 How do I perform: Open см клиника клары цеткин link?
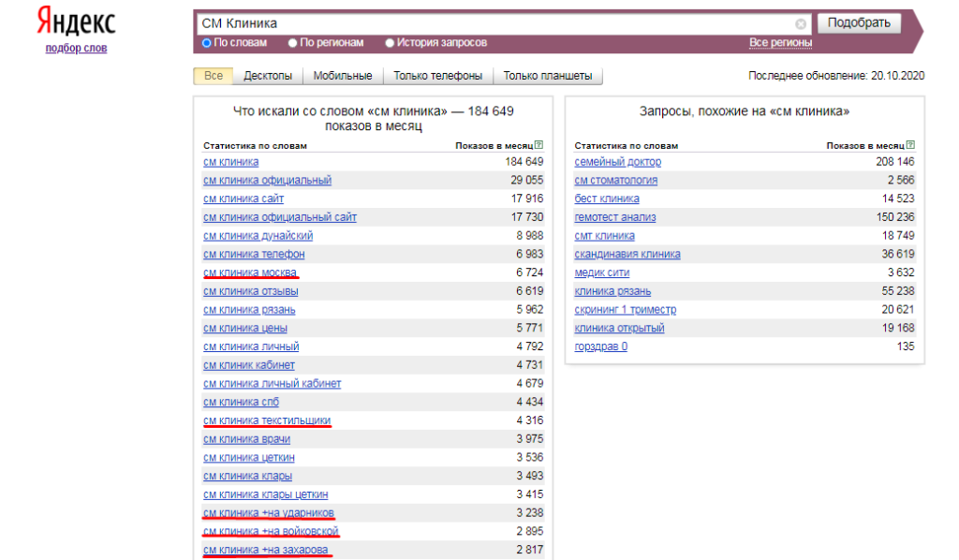coord(265,494)
